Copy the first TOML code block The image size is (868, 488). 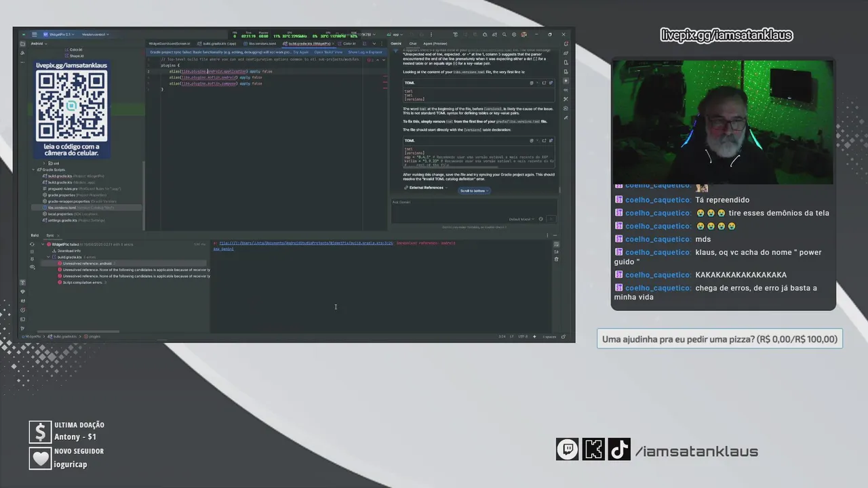coord(532,83)
